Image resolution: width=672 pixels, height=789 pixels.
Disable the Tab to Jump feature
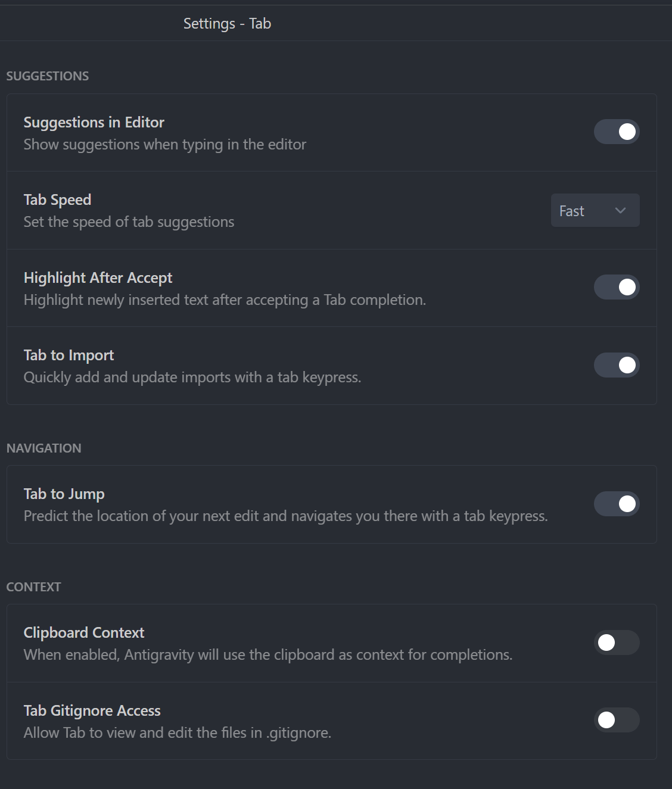617,504
